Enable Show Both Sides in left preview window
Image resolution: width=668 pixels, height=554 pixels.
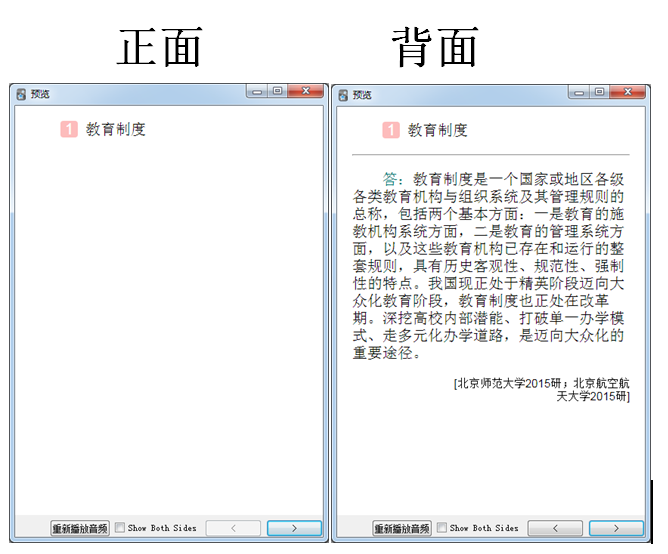click(120, 528)
